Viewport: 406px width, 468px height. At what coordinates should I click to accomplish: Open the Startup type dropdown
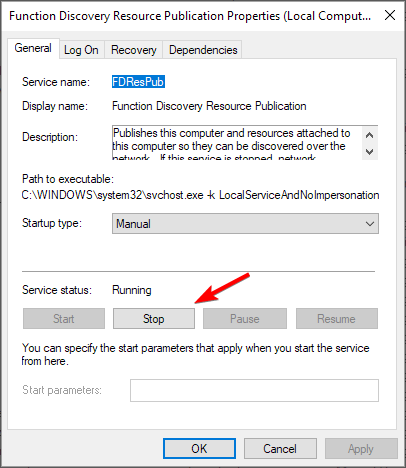coord(245,224)
